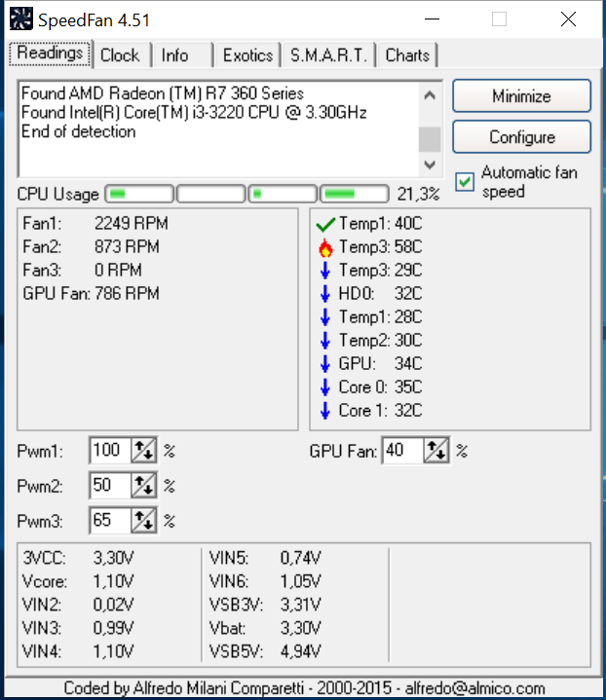
Task: Click the Pwm1 spinner arrows
Action: pyautogui.click(x=144, y=451)
